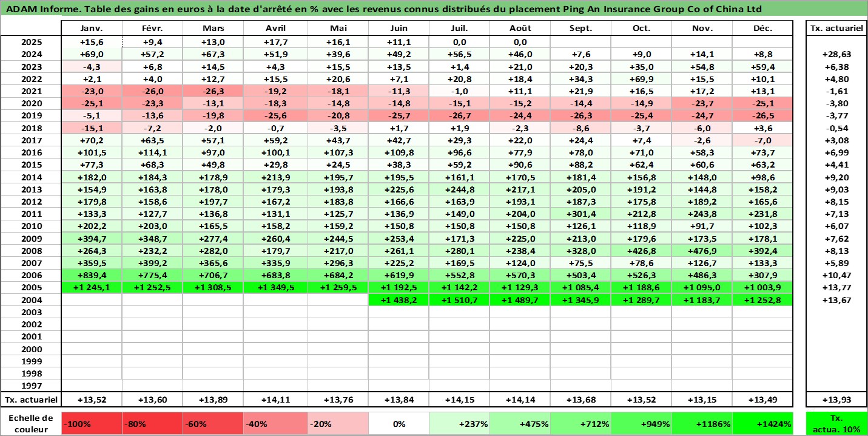The width and height of the screenshot is (868, 436).
Task: Click the bottom-left 'Tx. actuariel' row label
Action: (x=31, y=400)
